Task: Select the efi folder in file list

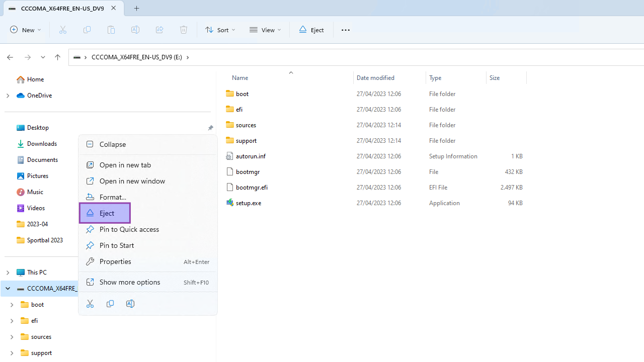Action: point(375,109)
